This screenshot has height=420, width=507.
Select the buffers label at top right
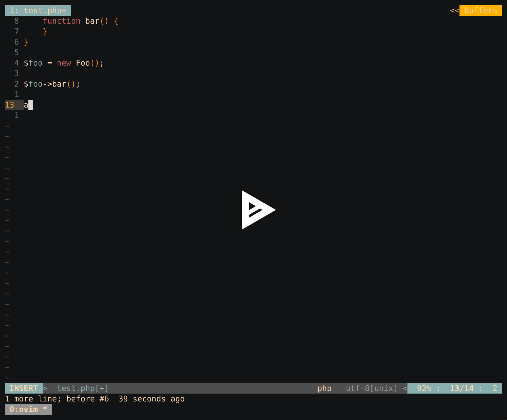pyautogui.click(x=481, y=10)
